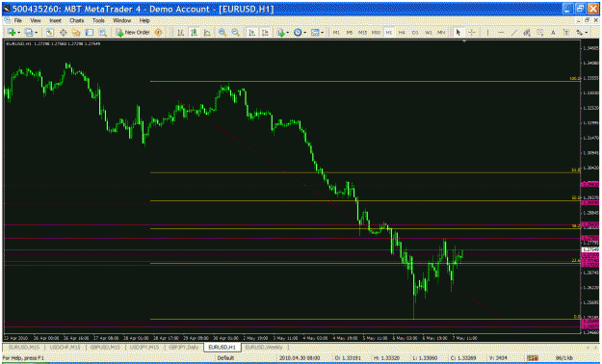This screenshot has height=364, width=602.
Task: Select the Equidistant Channel tool
Action: tap(527, 33)
